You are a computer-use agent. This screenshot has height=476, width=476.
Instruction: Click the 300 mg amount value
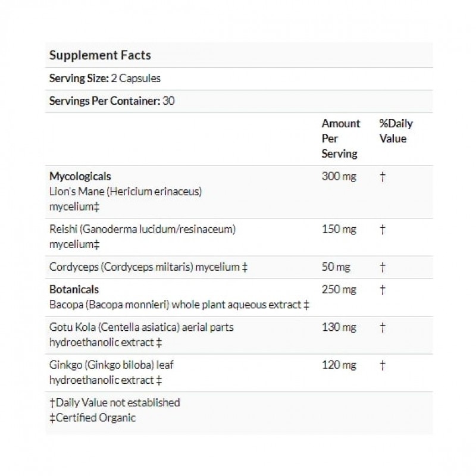339,176
